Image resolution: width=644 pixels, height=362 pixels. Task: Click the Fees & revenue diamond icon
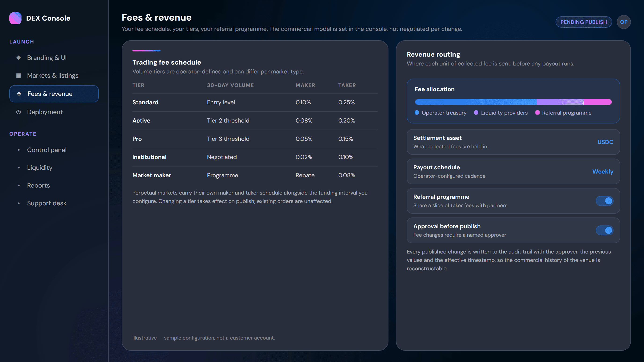tap(19, 94)
